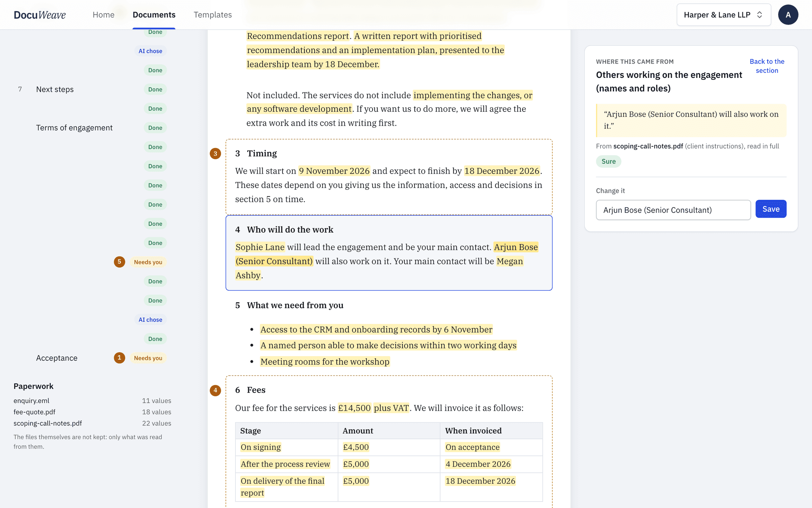The height and width of the screenshot is (508, 812).
Task: Select the highlighted name Sophie Lane
Action: click(260, 247)
